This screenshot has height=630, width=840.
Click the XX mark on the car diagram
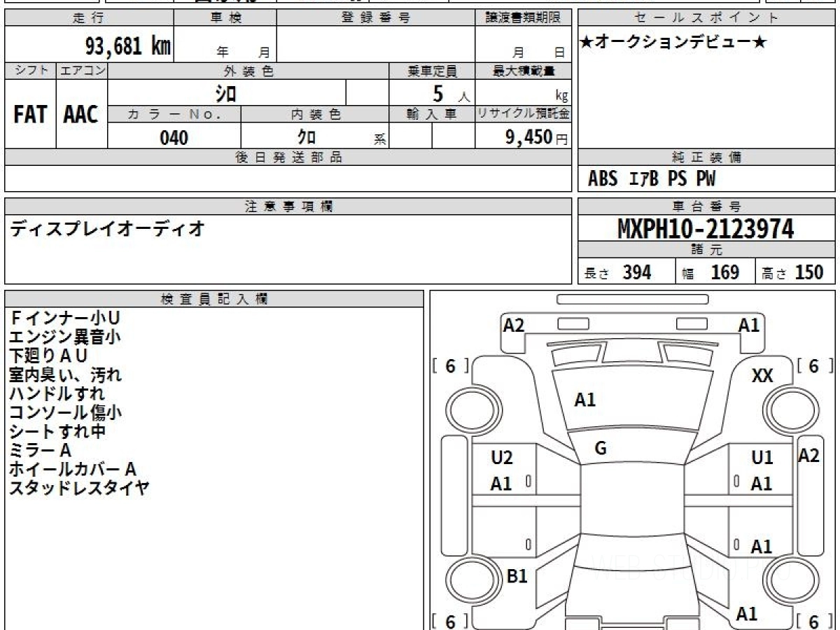(x=762, y=376)
